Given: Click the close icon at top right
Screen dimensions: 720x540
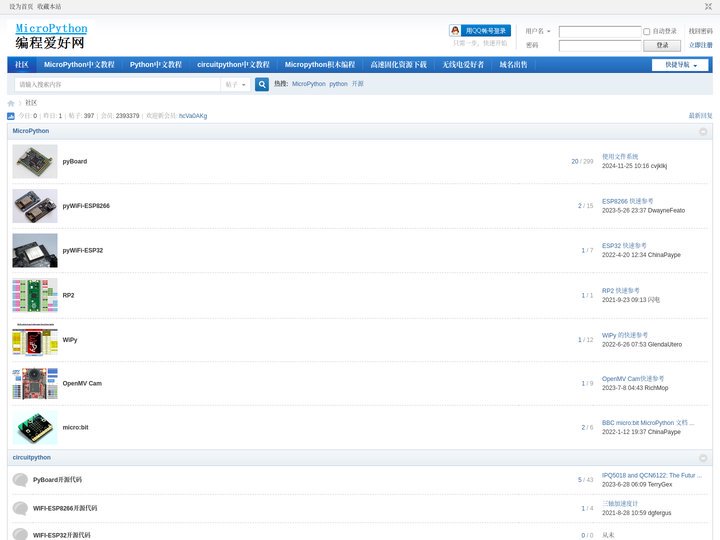Looking at the screenshot, I should point(708,6).
